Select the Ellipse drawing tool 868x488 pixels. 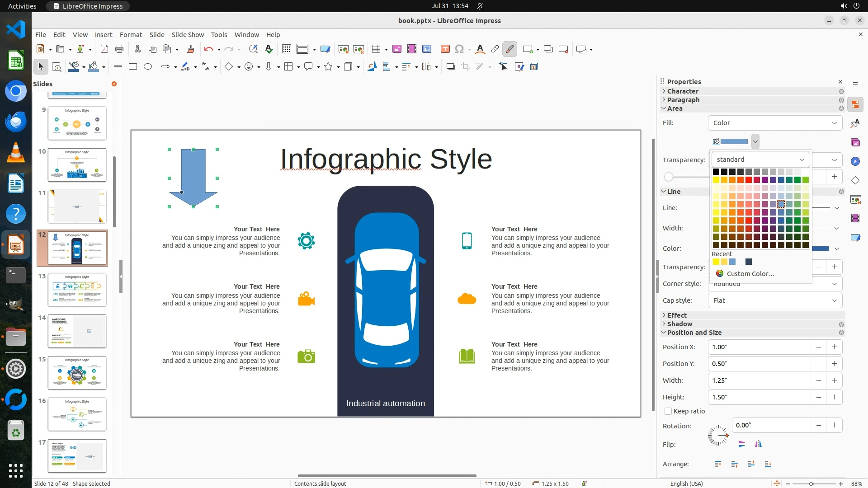[x=148, y=67]
